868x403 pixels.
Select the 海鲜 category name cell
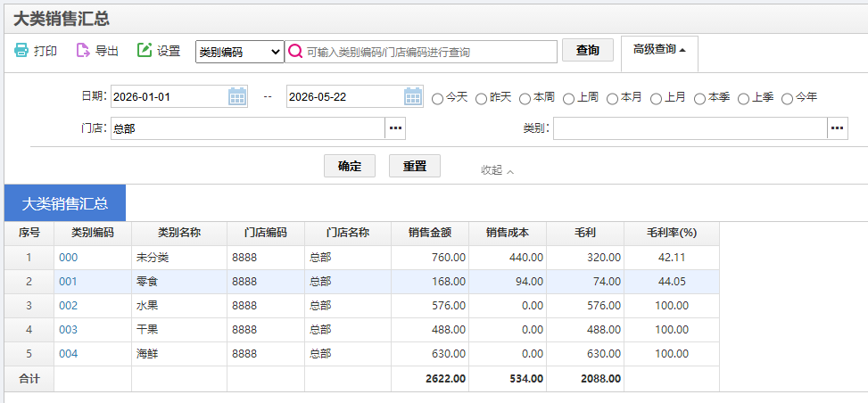(179, 354)
